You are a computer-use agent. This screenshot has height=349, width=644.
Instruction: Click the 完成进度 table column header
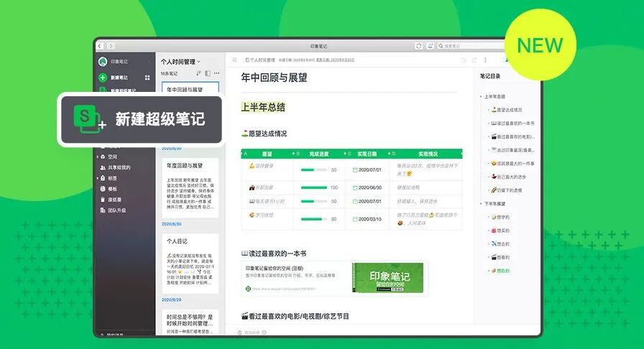[x=318, y=154]
